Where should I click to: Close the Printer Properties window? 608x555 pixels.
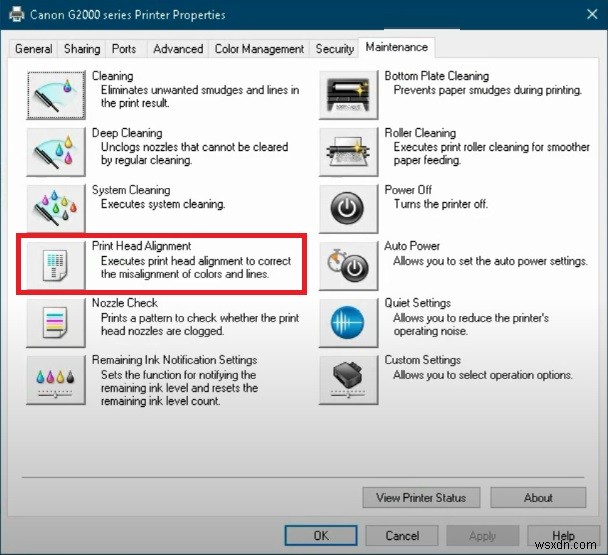point(592,14)
